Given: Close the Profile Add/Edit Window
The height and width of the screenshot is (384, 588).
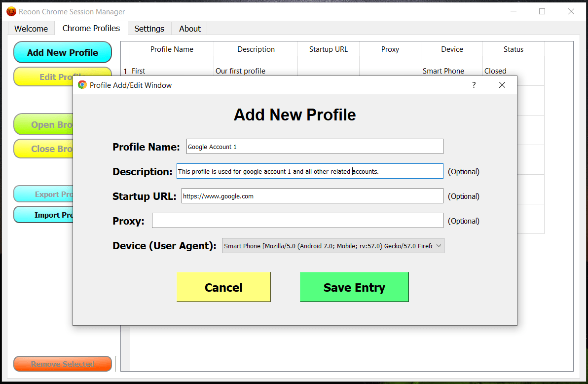Looking at the screenshot, I should [502, 85].
